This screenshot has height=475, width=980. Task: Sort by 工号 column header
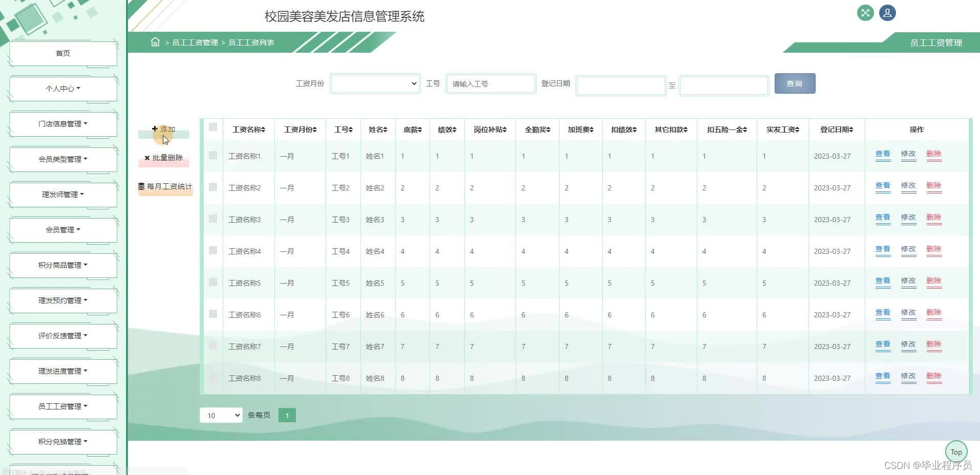[343, 130]
